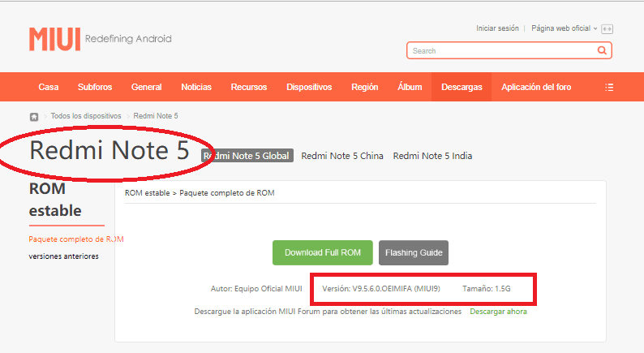Click the home breadcrumb icon
This screenshot has width=644, height=353.
click(x=34, y=117)
